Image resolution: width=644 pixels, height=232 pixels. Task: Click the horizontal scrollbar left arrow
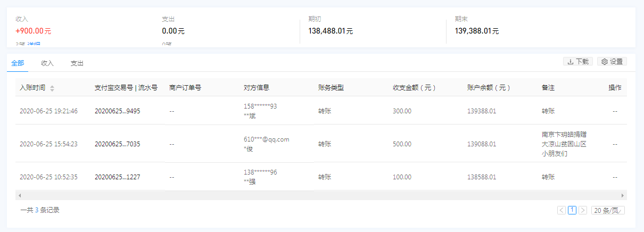coord(19,195)
